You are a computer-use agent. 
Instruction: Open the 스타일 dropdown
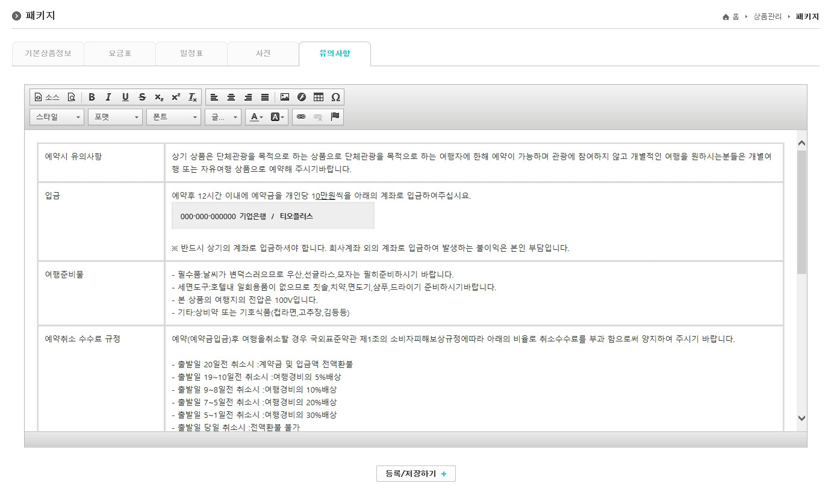pyautogui.click(x=57, y=117)
